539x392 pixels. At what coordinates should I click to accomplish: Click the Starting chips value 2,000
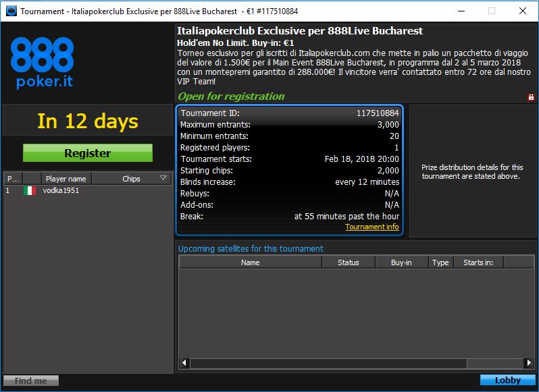[x=388, y=171]
